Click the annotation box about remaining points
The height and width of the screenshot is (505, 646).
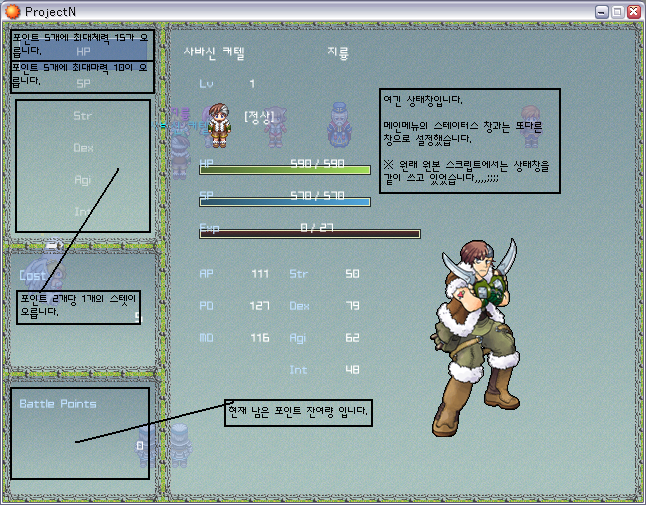(298, 412)
